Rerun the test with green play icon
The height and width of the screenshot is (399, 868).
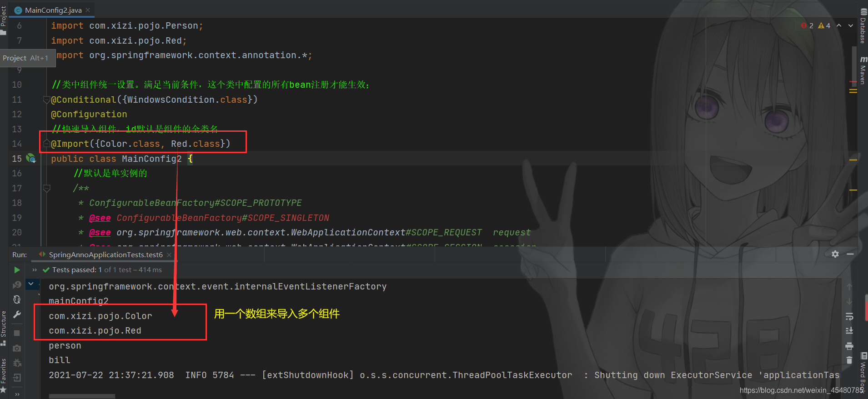17,270
